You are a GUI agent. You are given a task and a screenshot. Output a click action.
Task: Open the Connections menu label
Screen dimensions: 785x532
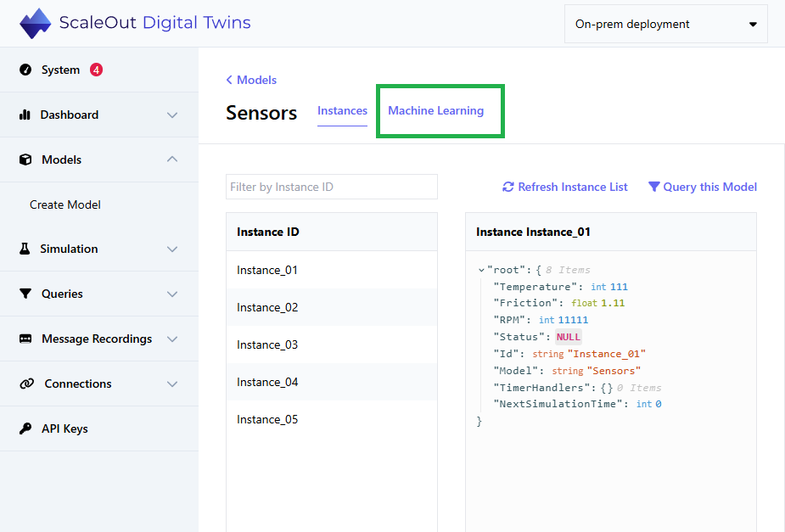point(78,384)
